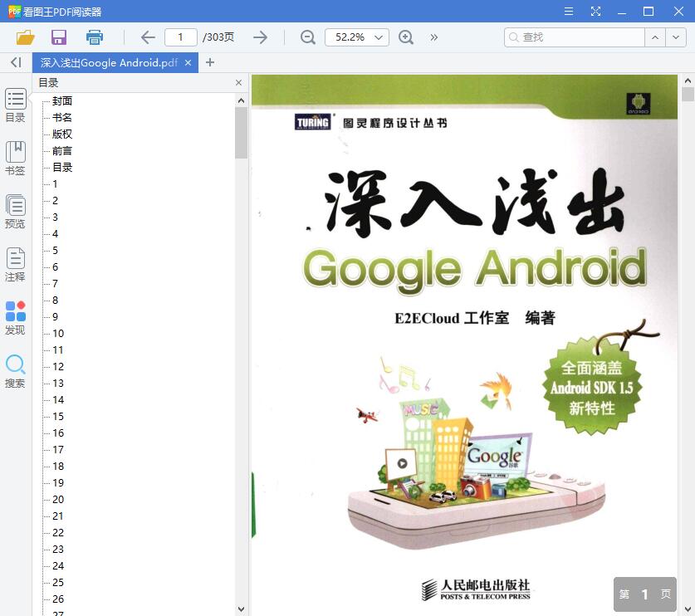Go to the previous page arrow
The image size is (695, 616).
coord(148,37)
